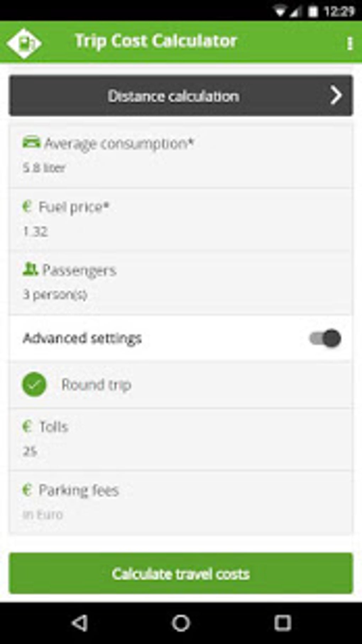Disable the Advanced settings switch
This screenshot has width=362, height=644.
325,338
